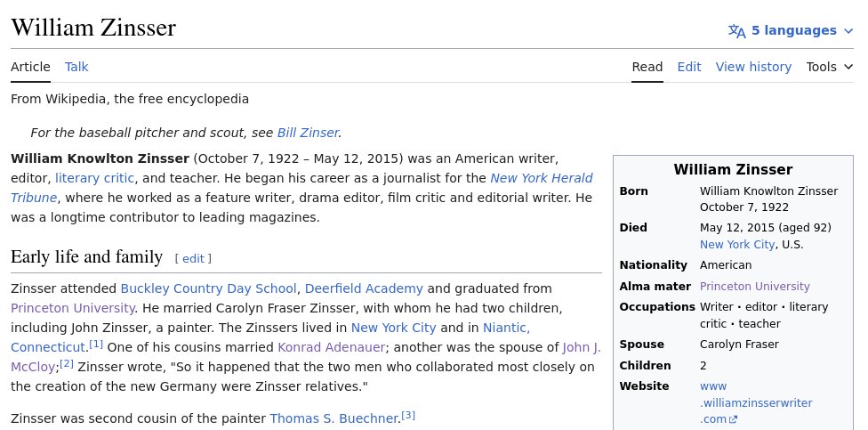The width and height of the screenshot is (868, 430).
Task: Open the Bill Zinser link
Action: click(308, 133)
